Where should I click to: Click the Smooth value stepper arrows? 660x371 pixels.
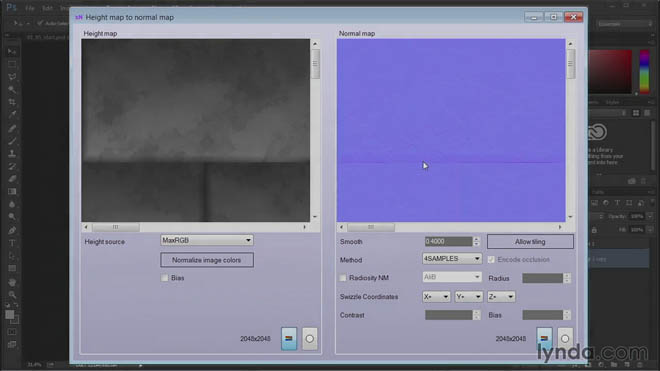tap(476, 242)
